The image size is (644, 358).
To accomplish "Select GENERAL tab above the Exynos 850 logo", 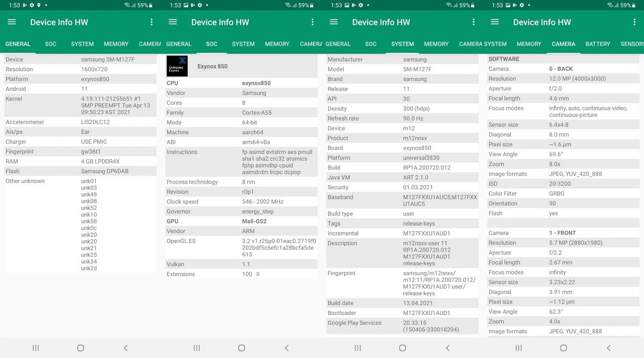I will (x=178, y=44).
